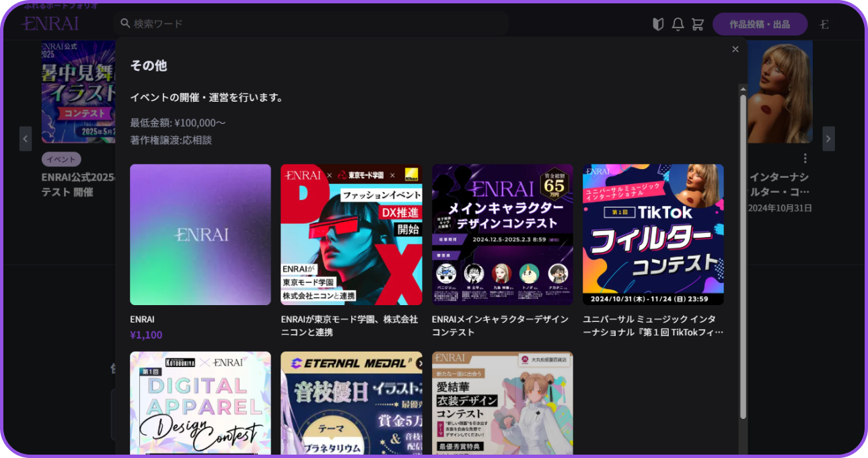The height and width of the screenshot is (458, 868).
Task: Open the background blonde woman banner image
Action: tap(781, 92)
